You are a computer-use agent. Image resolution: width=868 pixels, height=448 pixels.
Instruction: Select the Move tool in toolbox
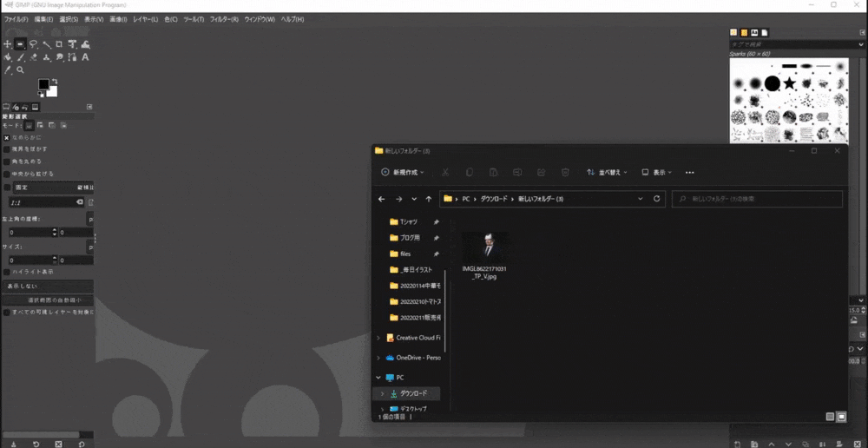coord(7,44)
